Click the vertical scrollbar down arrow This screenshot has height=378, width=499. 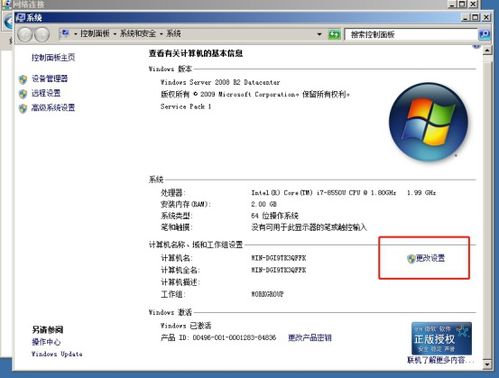[487, 364]
